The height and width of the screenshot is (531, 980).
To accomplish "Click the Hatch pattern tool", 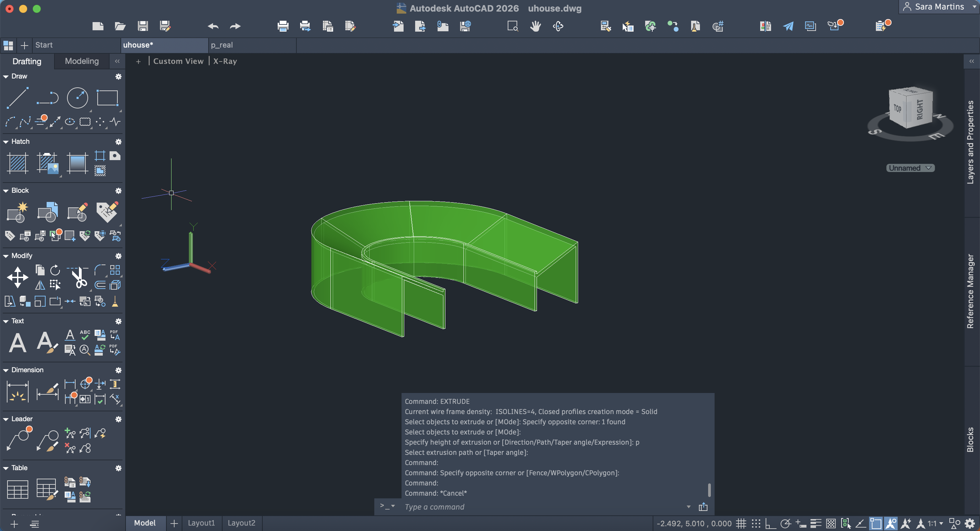I will pyautogui.click(x=17, y=163).
